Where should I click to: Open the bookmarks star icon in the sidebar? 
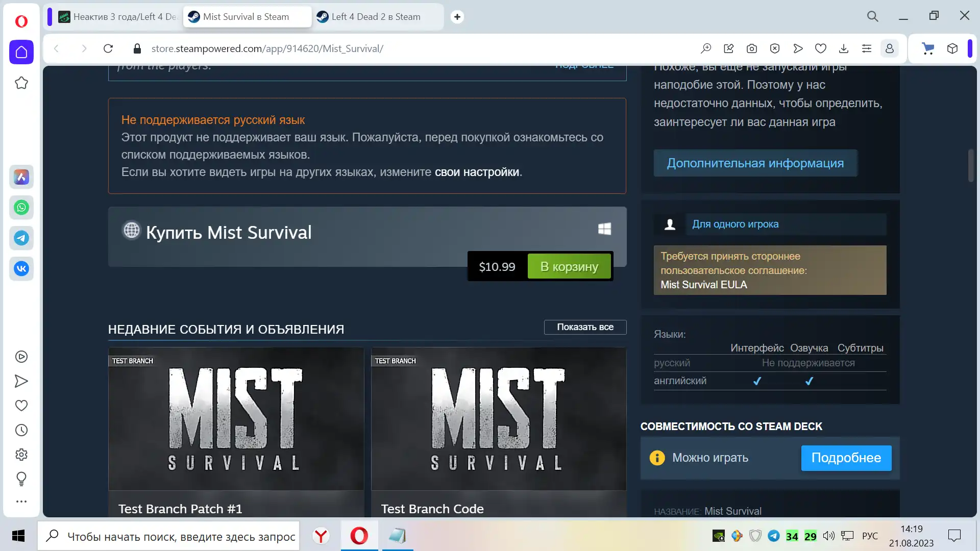[21, 83]
